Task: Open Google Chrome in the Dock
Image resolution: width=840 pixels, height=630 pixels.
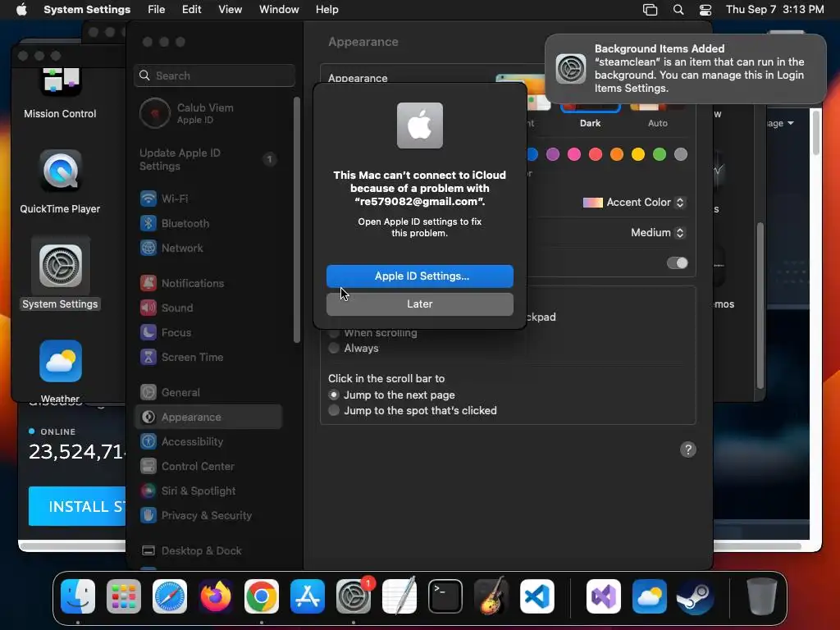Action: (x=262, y=596)
